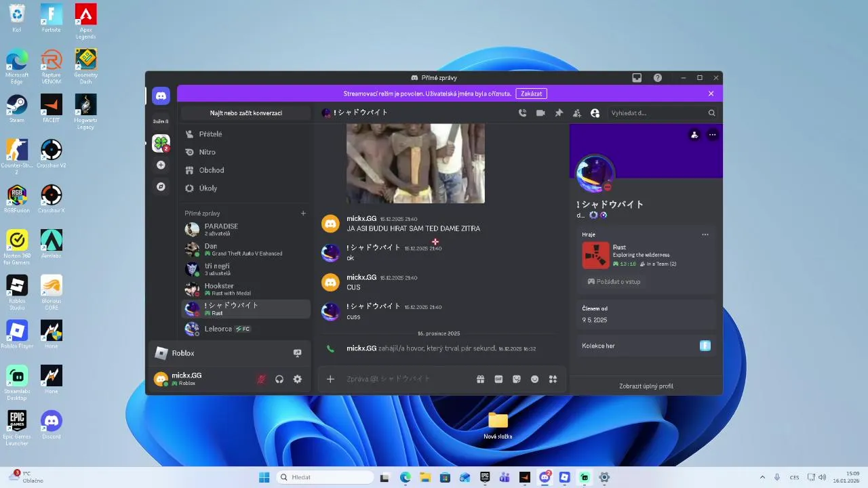Image resolution: width=868 pixels, height=488 pixels.
Task: Open user settings gear
Action: [x=297, y=380]
